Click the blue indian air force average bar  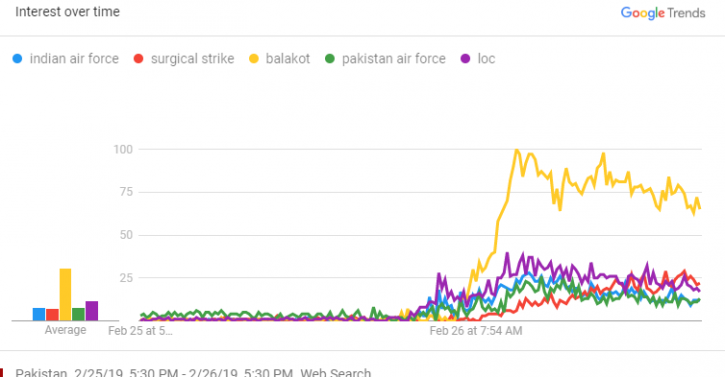pyautogui.click(x=39, y=315)
